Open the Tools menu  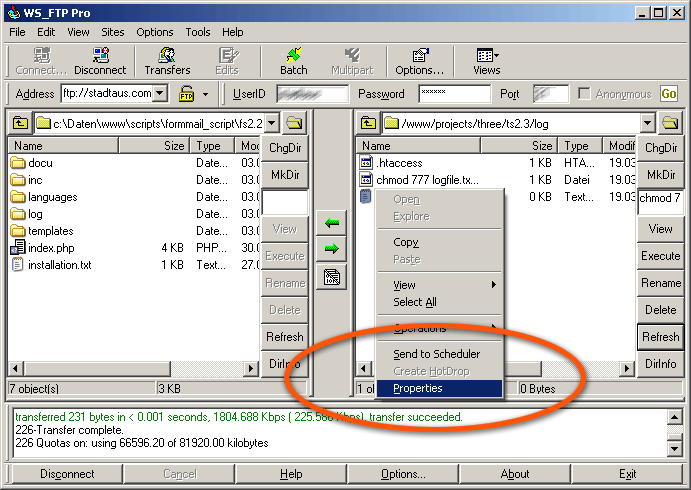click(x=197, y=32)
